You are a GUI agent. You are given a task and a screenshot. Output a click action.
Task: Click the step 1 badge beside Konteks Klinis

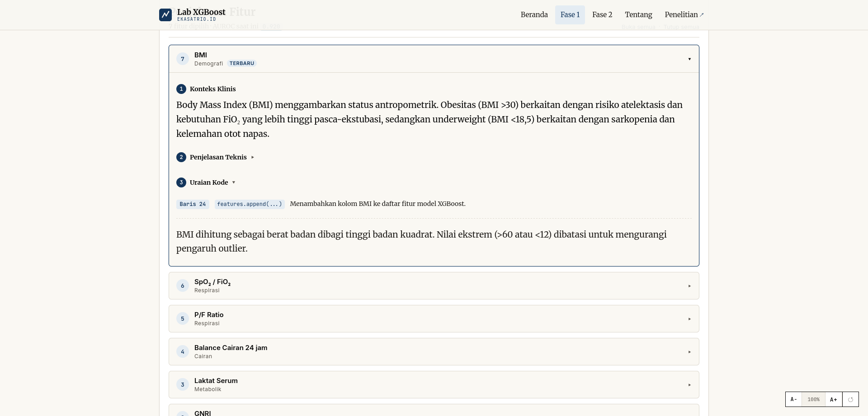(x=181, y=89)
